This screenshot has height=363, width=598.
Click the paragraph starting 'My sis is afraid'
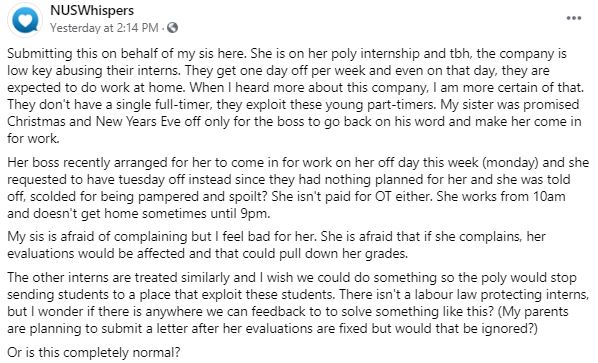(276, 245)
